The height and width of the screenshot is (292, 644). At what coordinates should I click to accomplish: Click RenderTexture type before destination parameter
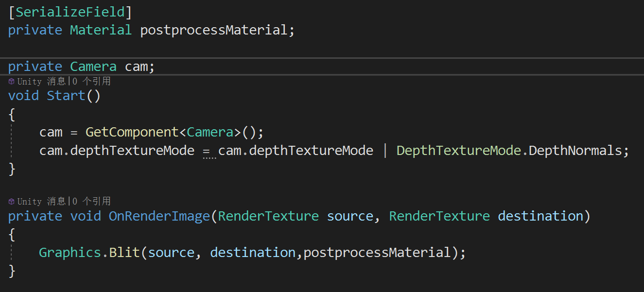[439, 216]
